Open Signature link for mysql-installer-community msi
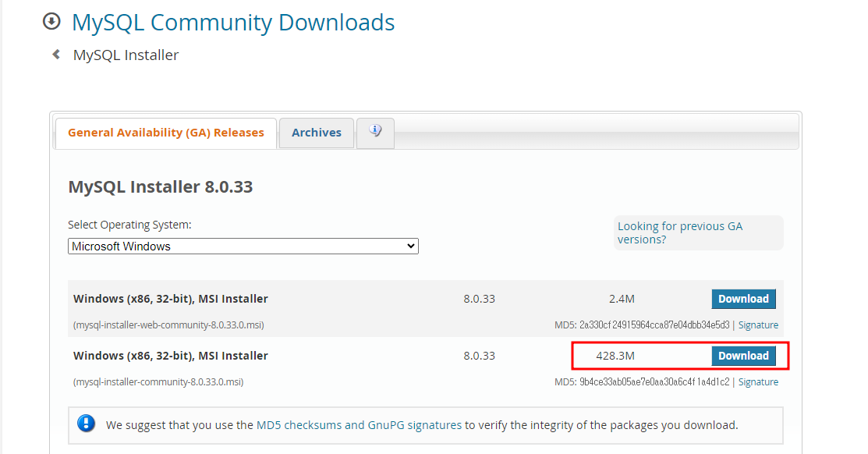This screenshot has width=868, height=454. (x=758, y=382)
